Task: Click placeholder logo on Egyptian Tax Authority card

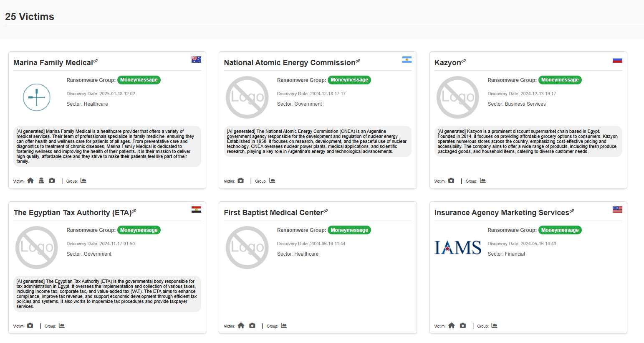Action: 37,247
